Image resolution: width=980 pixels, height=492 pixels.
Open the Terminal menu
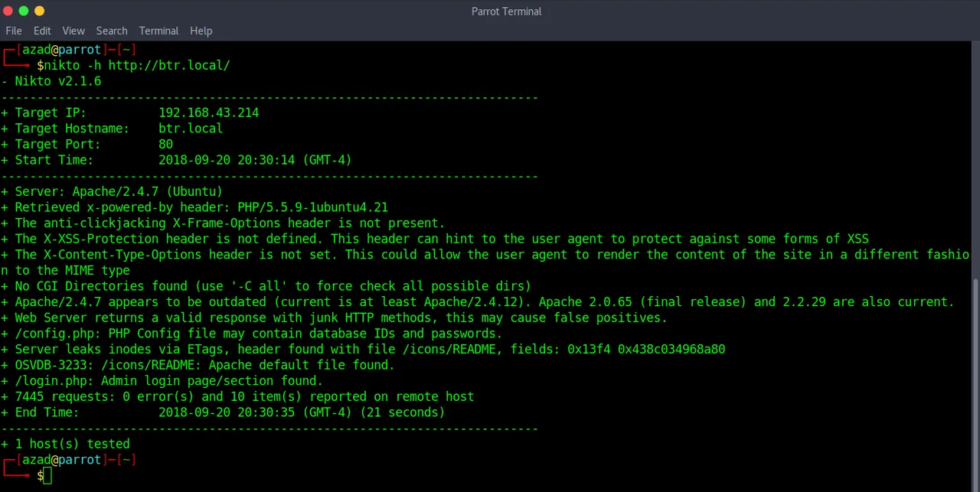coord(158,31)
